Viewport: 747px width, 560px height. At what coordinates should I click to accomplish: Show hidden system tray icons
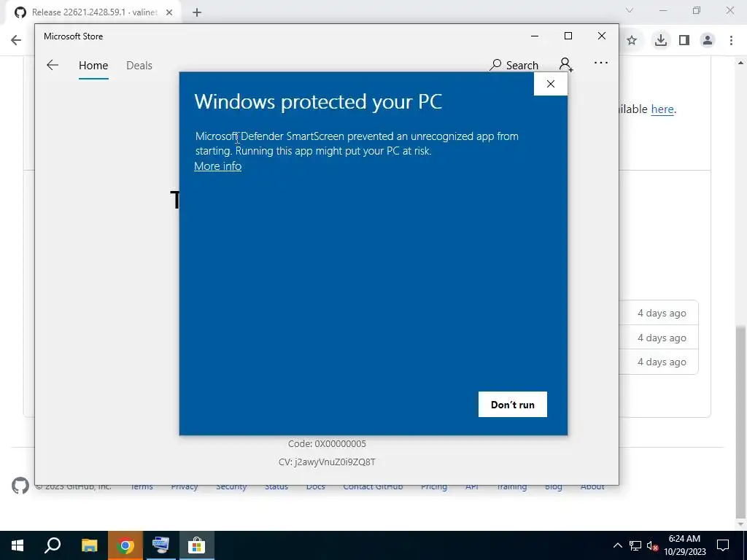[x=617, y=545]
